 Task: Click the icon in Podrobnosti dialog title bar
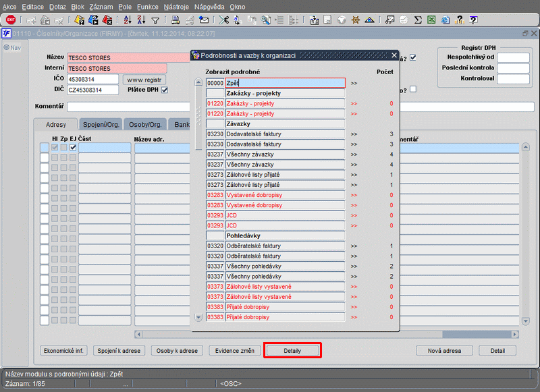point(196,55)
